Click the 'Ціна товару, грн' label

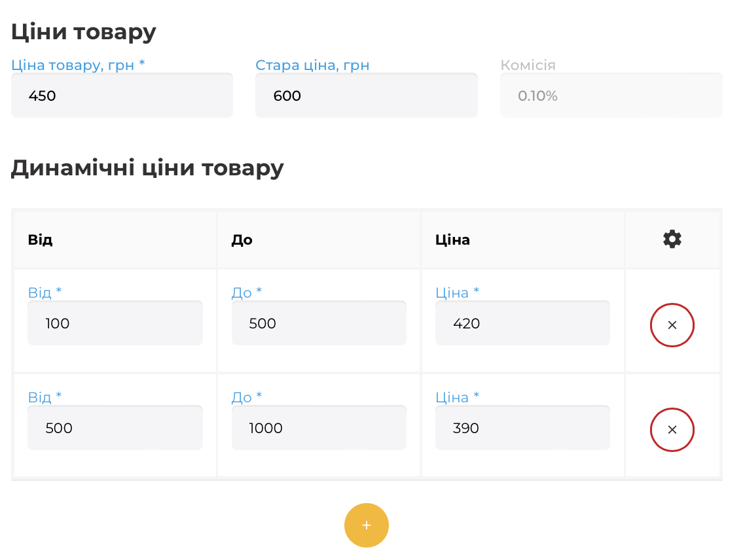(x=78, y=65)
